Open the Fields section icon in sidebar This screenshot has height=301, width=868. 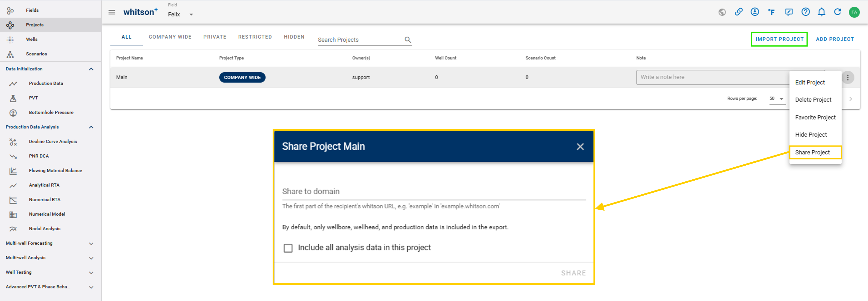[x=10, y=10]
